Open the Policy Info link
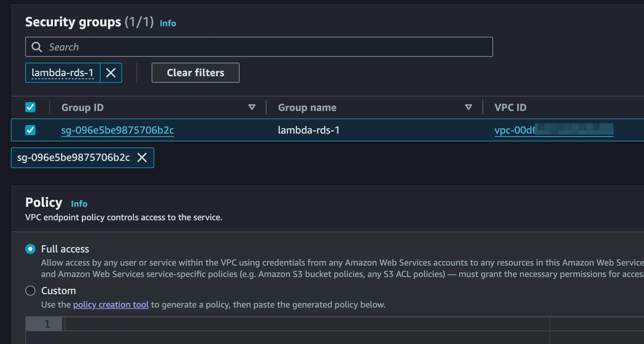Viewport: 644px width, 344px height. [x=79, y=204]
